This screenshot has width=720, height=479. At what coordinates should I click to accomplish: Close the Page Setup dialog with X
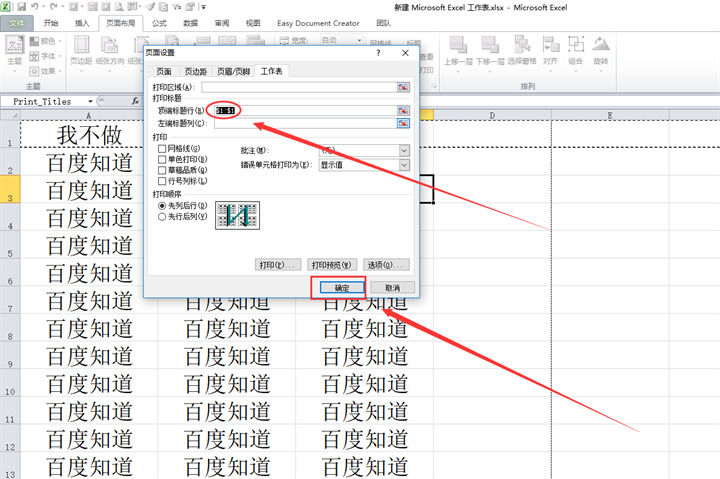pos(405,53)
